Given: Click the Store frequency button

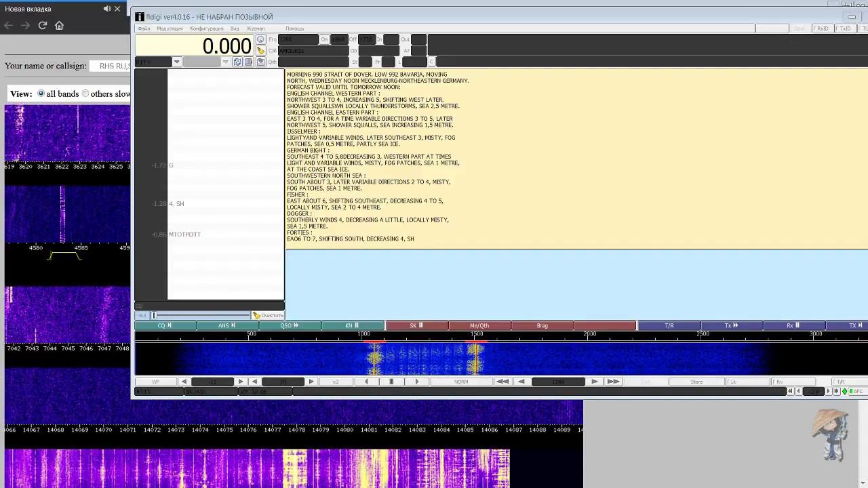Looking at the screenshot, I should pyautogui.click(x=696, y=382).
